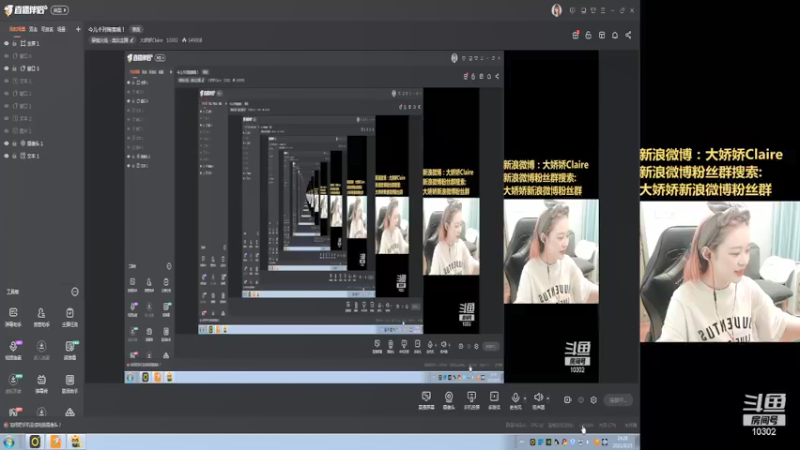Screen dimensions: 800x450
Task: Open the Douyu companion icon in taskbar
Action: (76, 442)
